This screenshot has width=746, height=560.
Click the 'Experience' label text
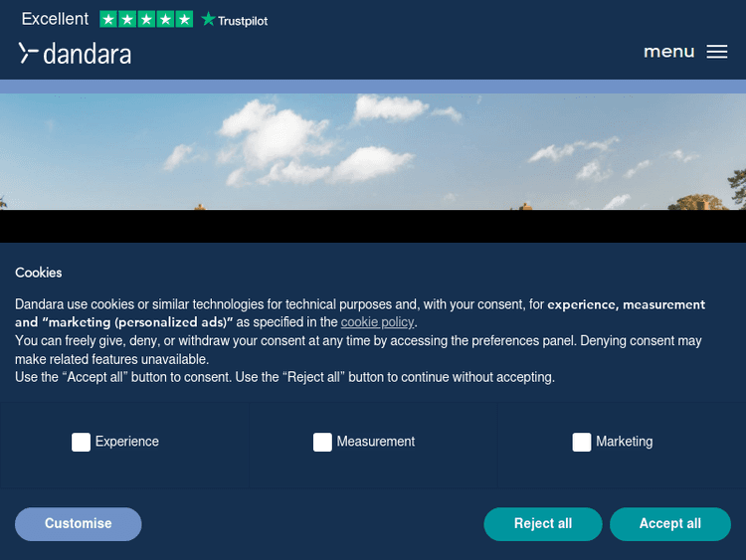tap(127, 442)
